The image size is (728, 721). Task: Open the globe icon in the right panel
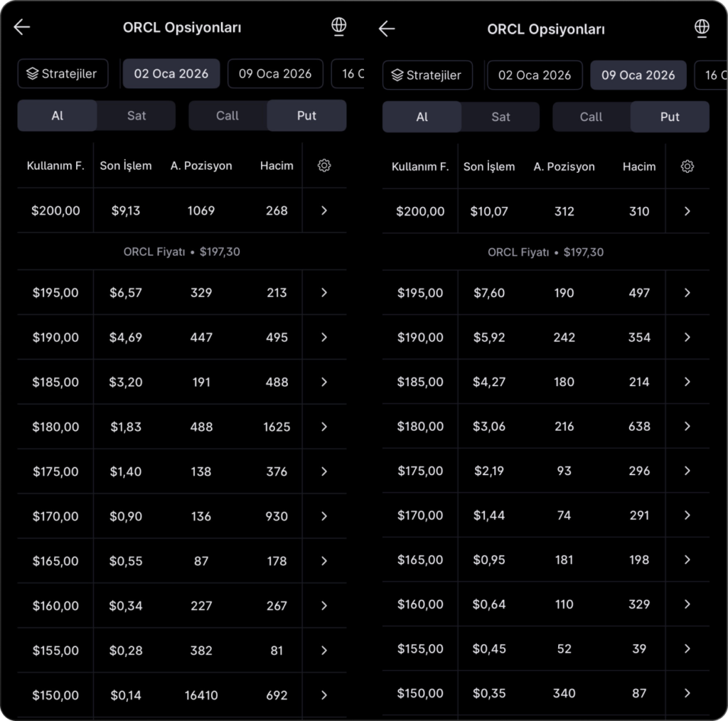tap(702, 28)
